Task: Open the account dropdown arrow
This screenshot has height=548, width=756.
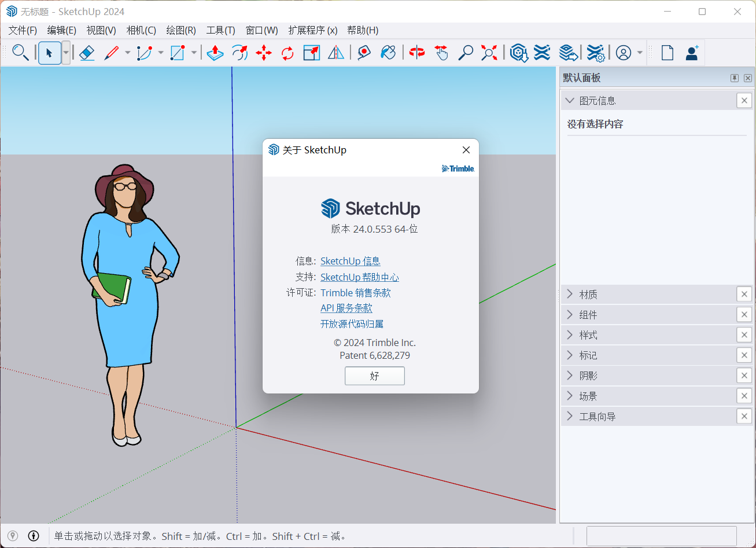Action: [x=640, y=53]
